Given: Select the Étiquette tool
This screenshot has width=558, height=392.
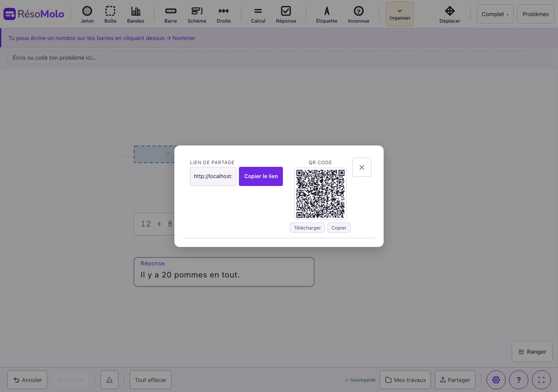Looking at the screenshot, I should [x=327, y=14].
